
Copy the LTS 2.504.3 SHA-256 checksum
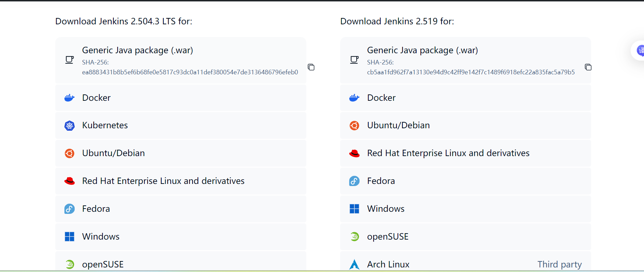(311, 67)
